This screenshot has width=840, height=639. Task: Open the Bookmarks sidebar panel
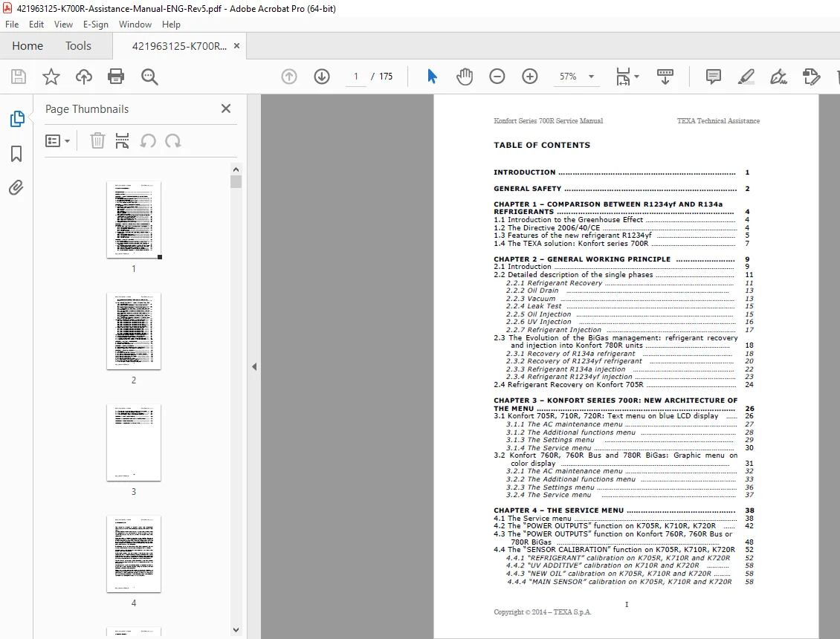click(16, 154)
